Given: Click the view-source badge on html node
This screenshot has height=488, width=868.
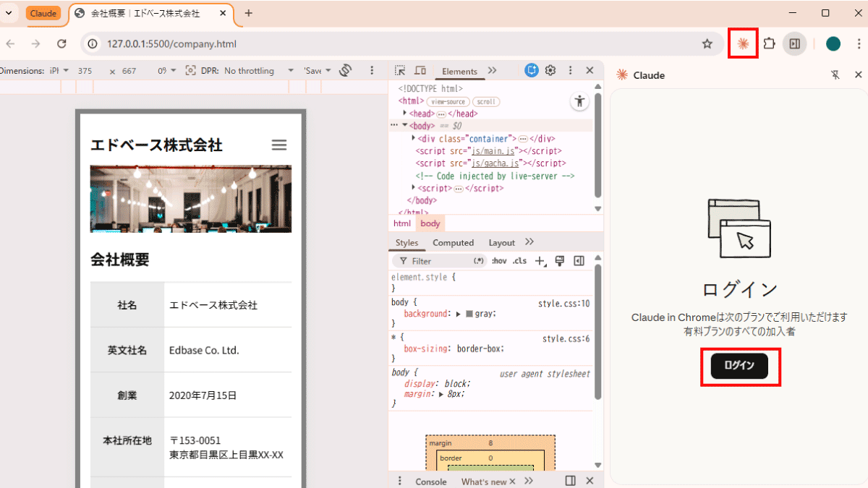Looking at the screenshot, I should [448, 102].
